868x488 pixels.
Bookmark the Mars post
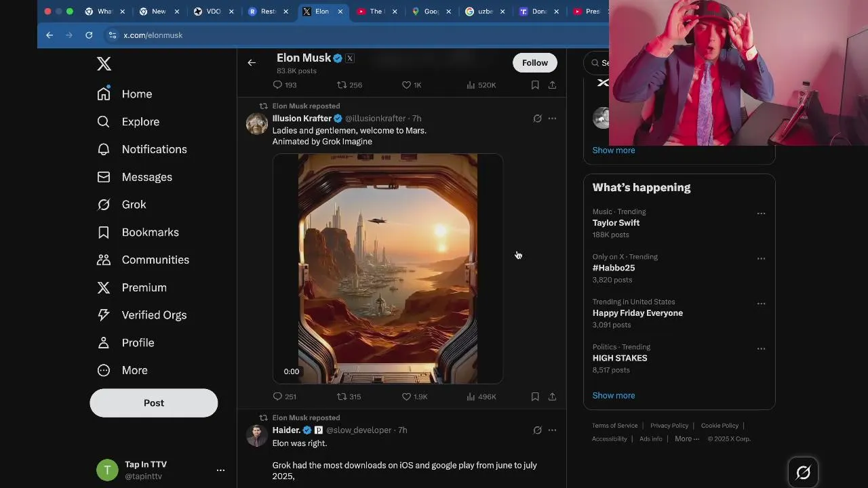pyautogui.click(x=535, y=396)
